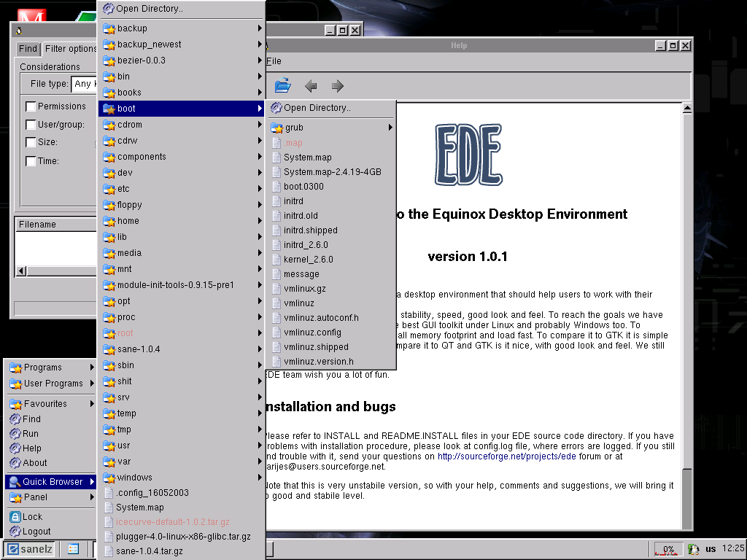The height and width of the screenshot is (560, 747).
Task: Click the sound tray icon beside us indicator
Action: tap(694, 549)
